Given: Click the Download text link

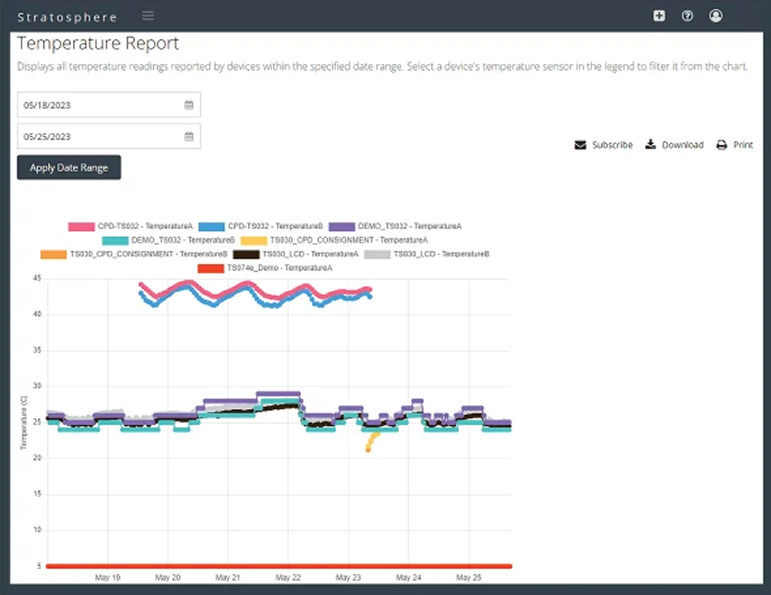Looking at the screenshot, I should click(x=682, y=145).
